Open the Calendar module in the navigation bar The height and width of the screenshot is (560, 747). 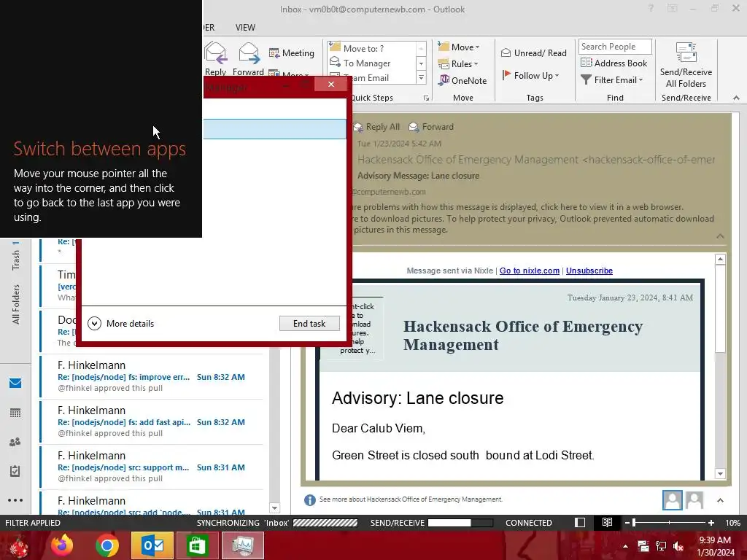click(15, 413)
